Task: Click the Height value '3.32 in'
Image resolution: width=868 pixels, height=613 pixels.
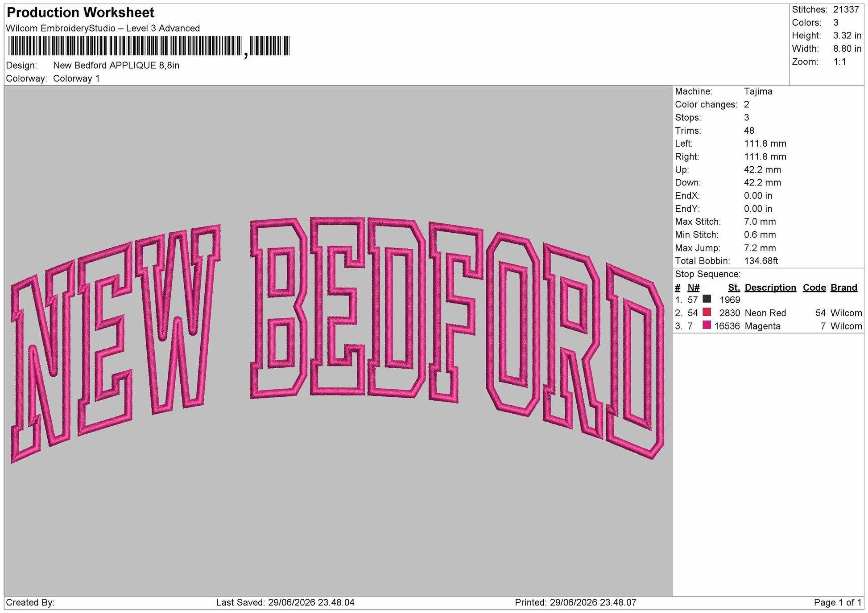Action: [847, 36]
